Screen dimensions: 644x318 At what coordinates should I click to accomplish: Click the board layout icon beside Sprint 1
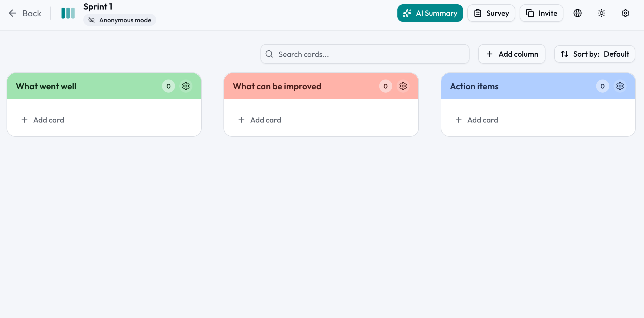(68, 13)
